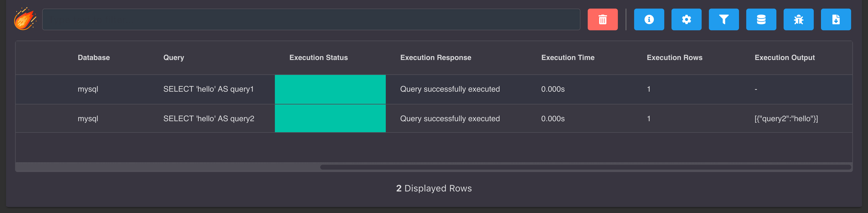The image size is (868, 213).
Task: Click the rows count 1 in query2 row
Action: [649, 119]
